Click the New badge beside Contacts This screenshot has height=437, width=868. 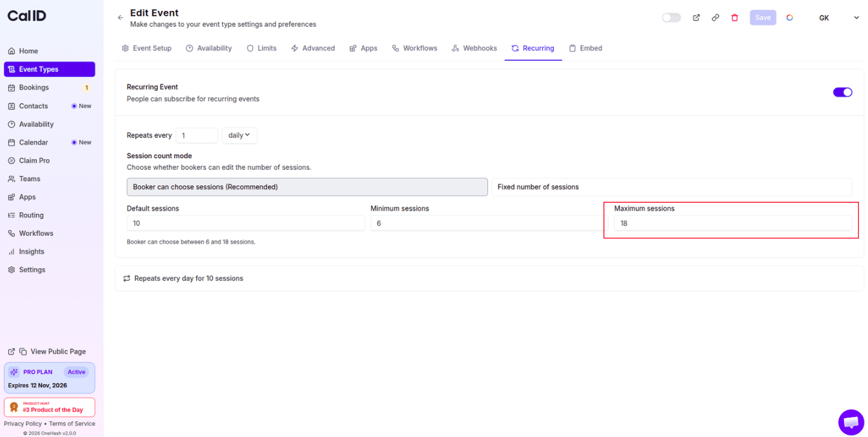pos(81,106)
